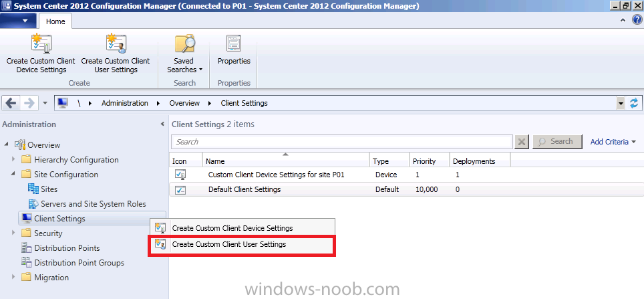Clear search with the X button
This screenshot has height=299, width=644.
pyautogui.click(x=522, y=142)
